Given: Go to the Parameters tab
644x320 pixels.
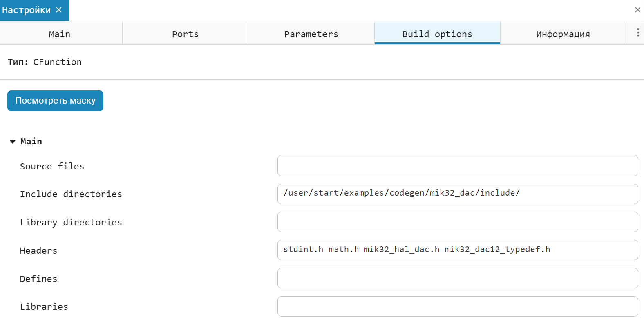Looking at the screenshot, I should [x=311, y=34].
